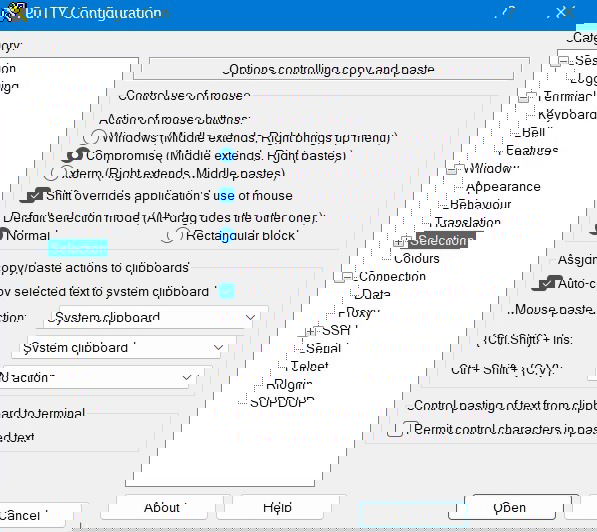Select Telnet in category tree
This screenshot has height=532, width=597.
coord(309,366)
